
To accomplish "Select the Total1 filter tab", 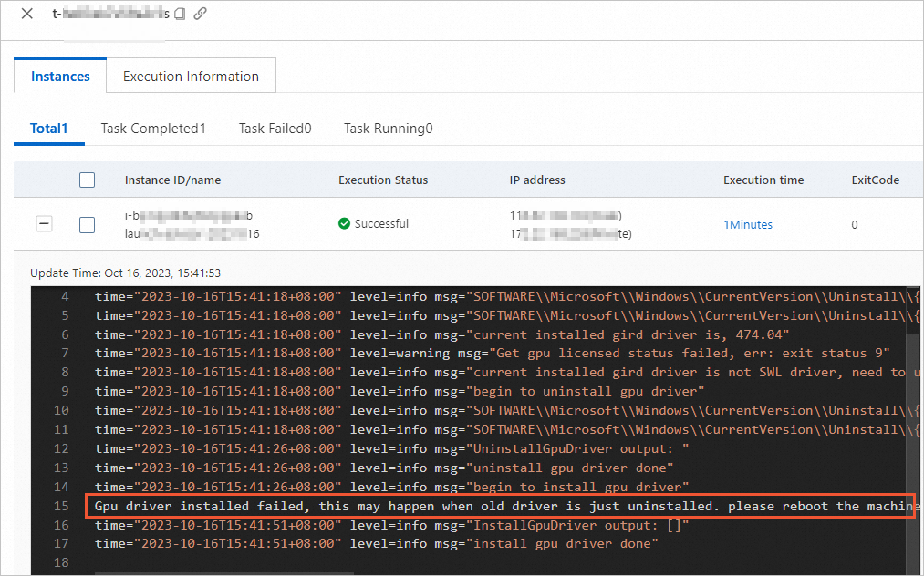I will click(48, 129).
